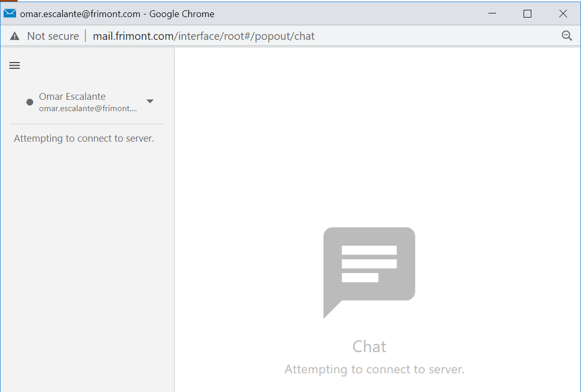
Task: Click main panel 'Attempting to connect to server' text
Action: pyautogui.click(x=374, y=369)
